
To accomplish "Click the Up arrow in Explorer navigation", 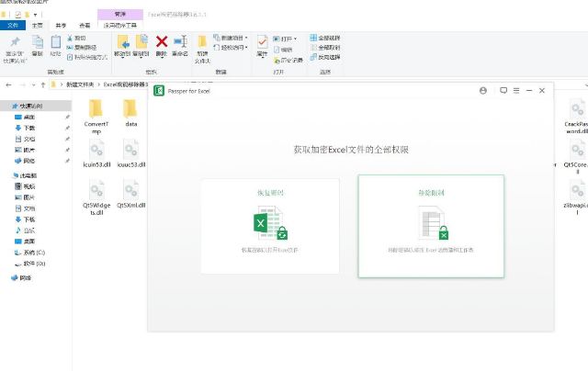I will [x=43, y=85].
